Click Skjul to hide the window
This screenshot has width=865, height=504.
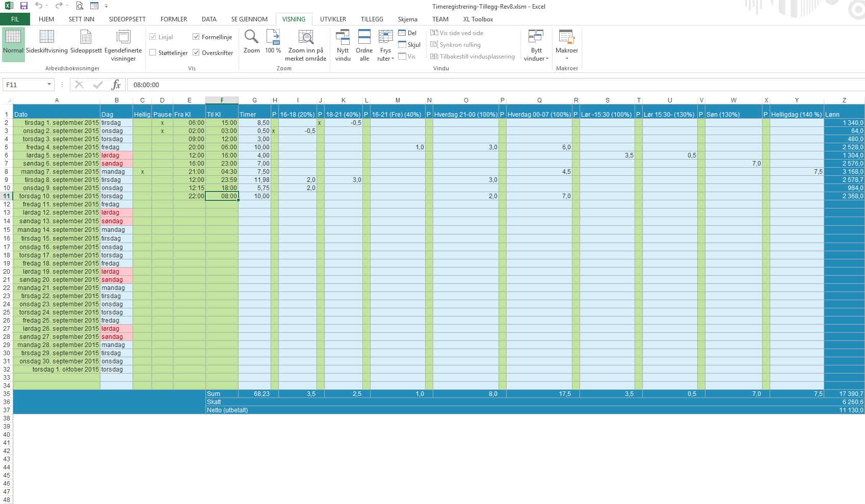point(402,44)
